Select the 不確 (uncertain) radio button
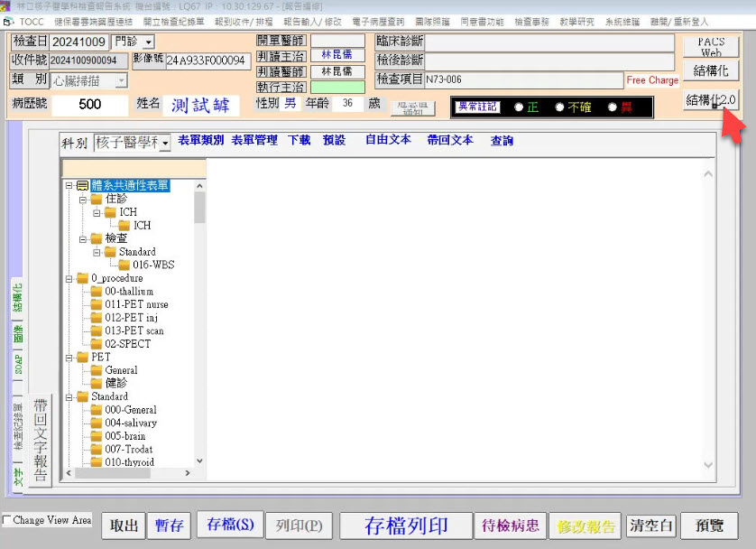The width and height of the screenshot is (756, 549). (x=559, y=107)
